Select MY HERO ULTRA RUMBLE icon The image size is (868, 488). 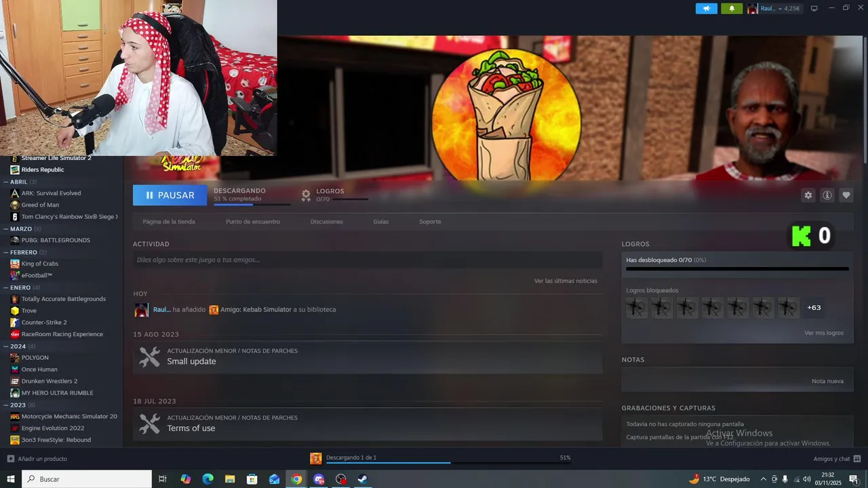tap(15, 393)
